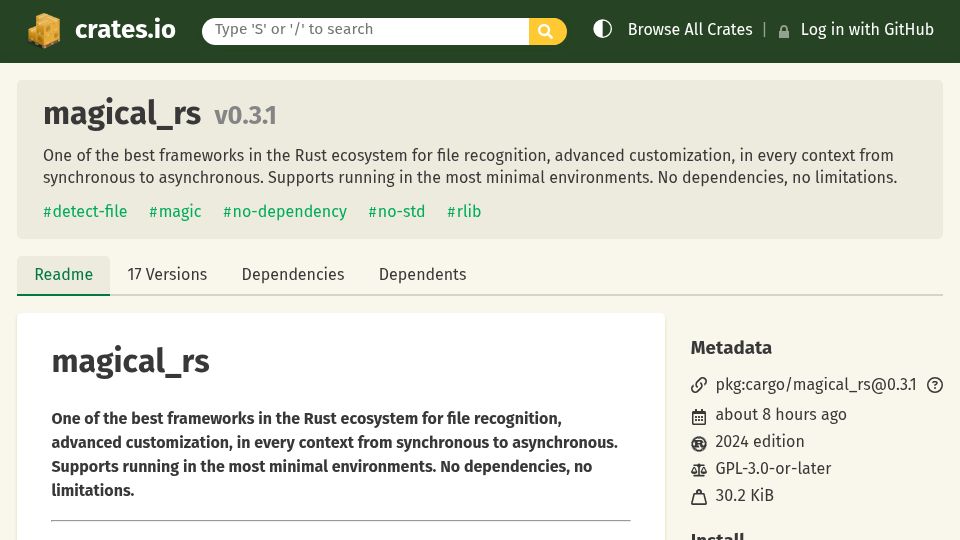Select the Readme tab
960x540 pixels.
[64, 275]
